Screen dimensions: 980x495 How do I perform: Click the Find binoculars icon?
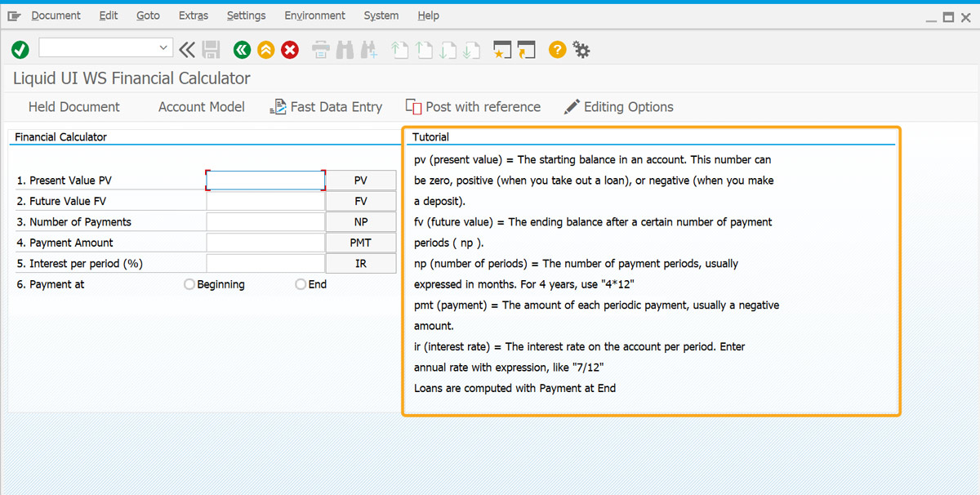click(x=345, y=50)
